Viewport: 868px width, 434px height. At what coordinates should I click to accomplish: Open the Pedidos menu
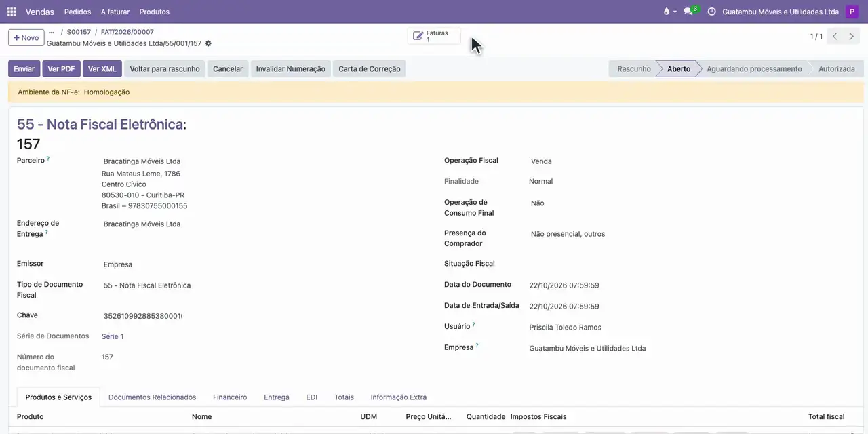click(78, 12)
